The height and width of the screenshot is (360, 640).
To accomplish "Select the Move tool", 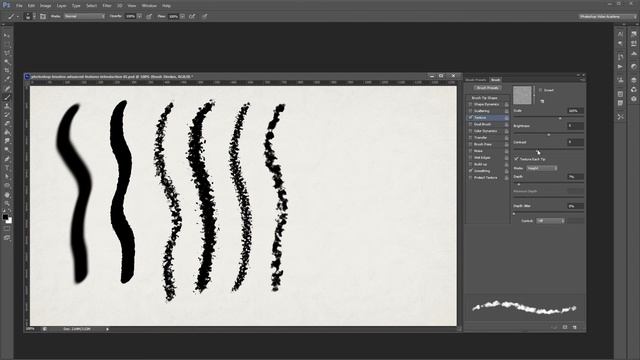I will coord(7,36).
